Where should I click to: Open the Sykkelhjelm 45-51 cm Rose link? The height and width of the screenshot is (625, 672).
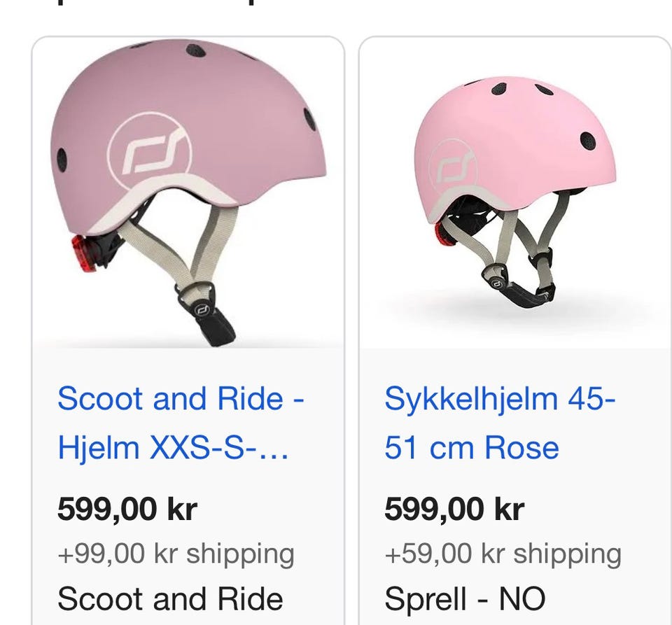pos(499,399)
